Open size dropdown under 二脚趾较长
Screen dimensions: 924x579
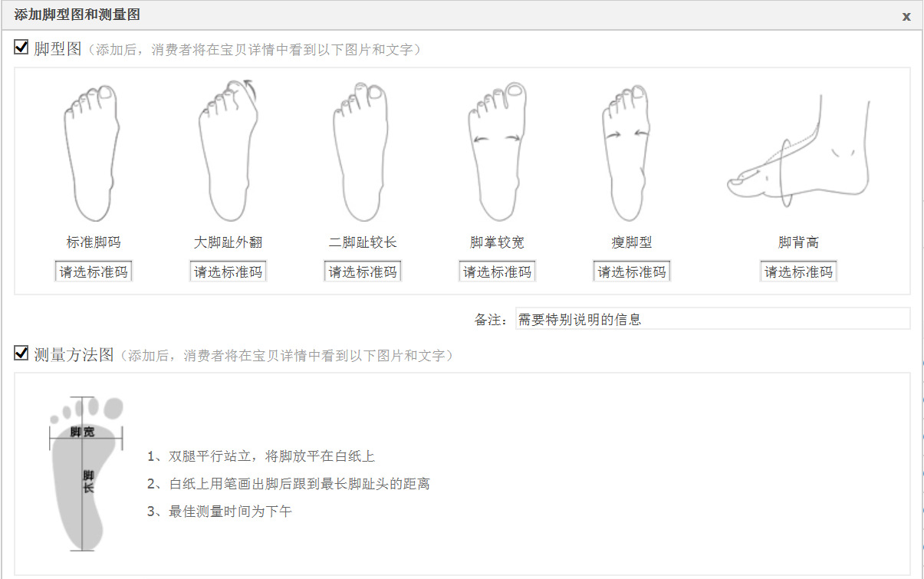(363, 271)
